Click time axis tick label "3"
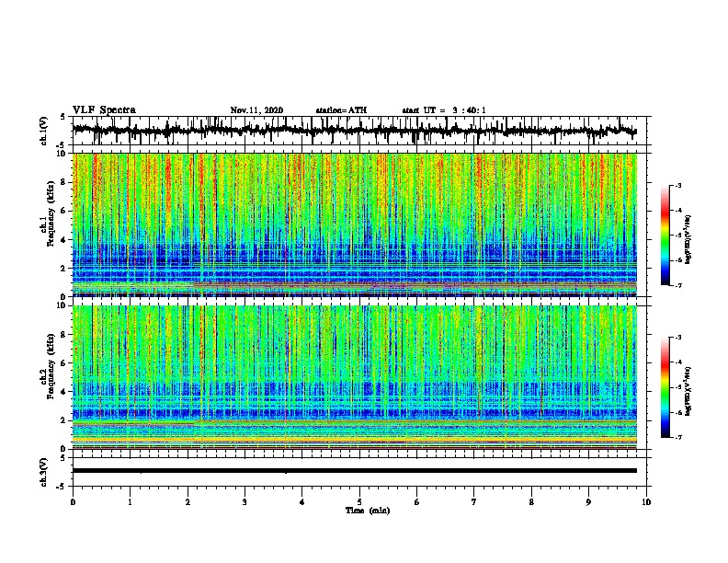728x563 pixels. click(245, 502)
